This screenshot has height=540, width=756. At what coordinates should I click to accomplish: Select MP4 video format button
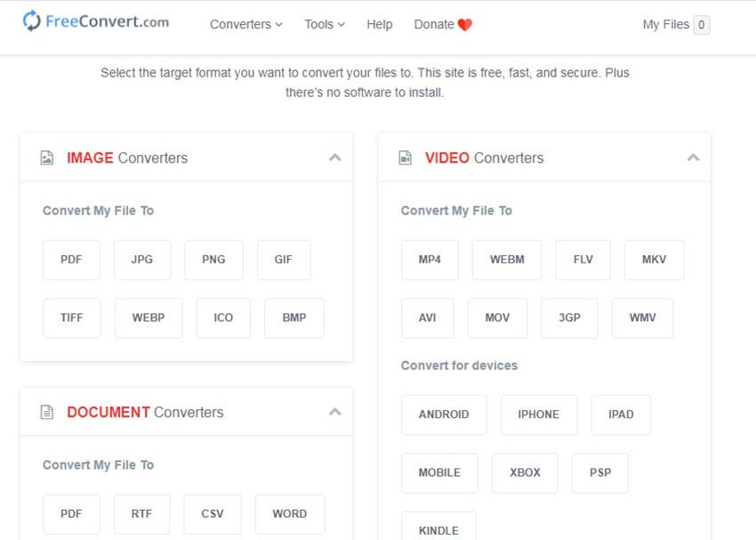[x=430, y=260]
